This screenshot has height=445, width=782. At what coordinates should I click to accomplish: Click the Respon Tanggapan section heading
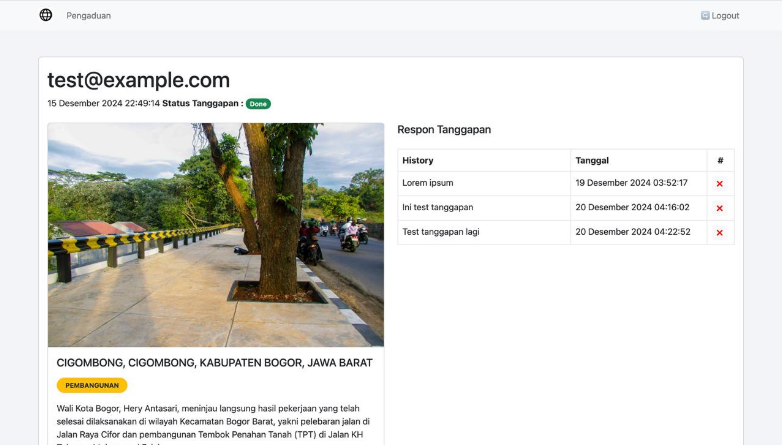pyautogui.click(x=444, y=130)
